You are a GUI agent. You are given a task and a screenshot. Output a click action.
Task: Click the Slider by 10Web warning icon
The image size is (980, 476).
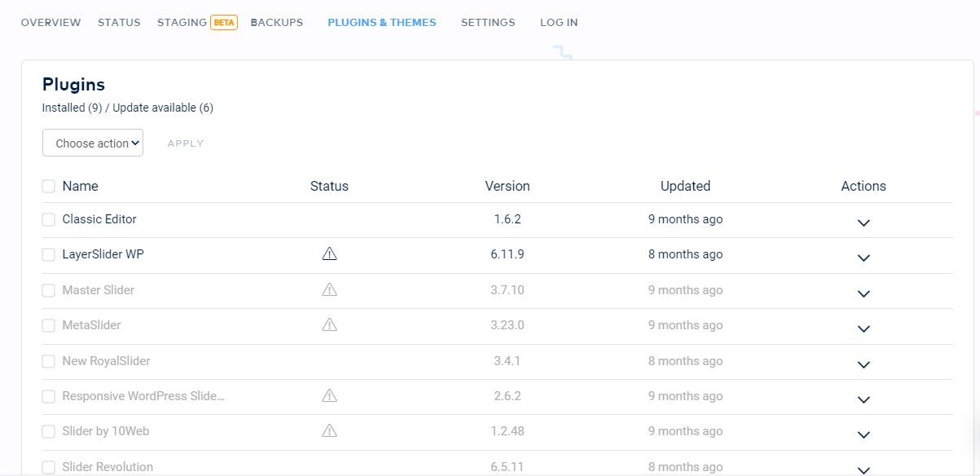(329, 431)
